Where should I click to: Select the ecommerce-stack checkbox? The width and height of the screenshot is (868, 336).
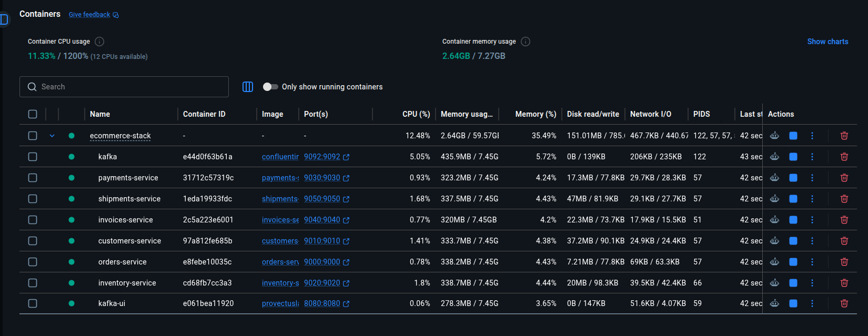(33, 136)
